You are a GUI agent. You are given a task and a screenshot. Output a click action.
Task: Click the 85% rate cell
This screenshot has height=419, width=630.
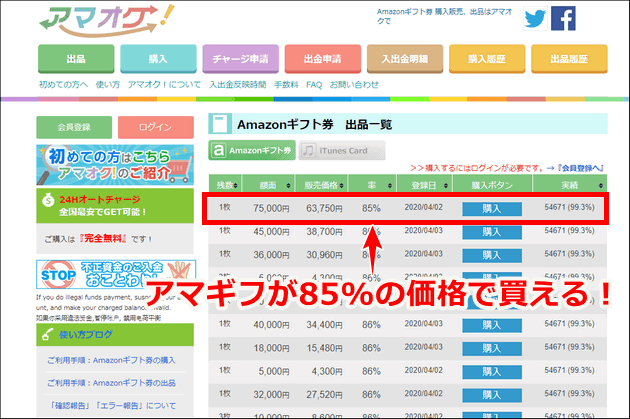point(371,208)
